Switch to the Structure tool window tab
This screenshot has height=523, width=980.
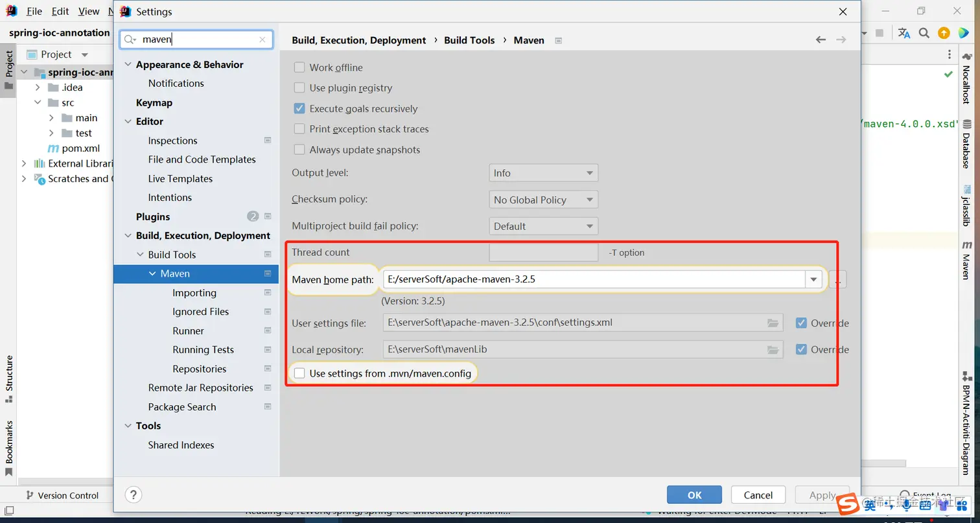(8, 378)
